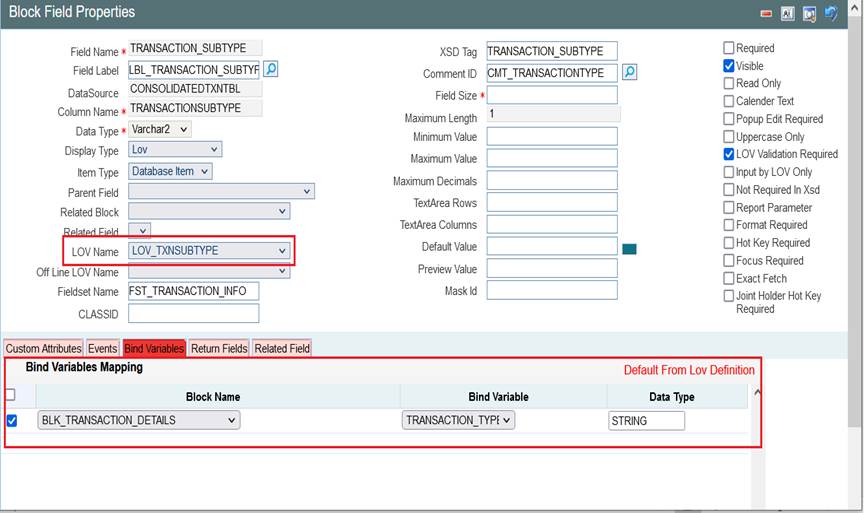Open the Bind Variable TRANSACTION_TYPE dropdown
Image resolution: width=864 pixels, height=513 pixels.
click(x=458, y=420)
